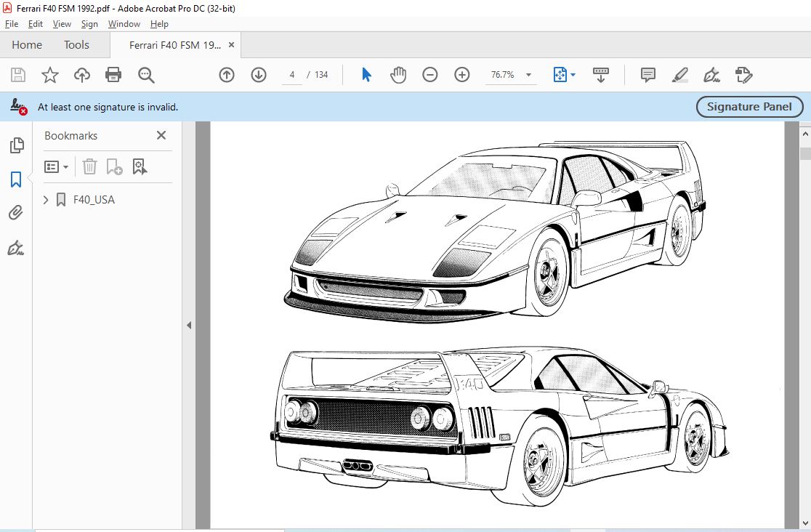Add new bookmark icon

tap(114, 166)
